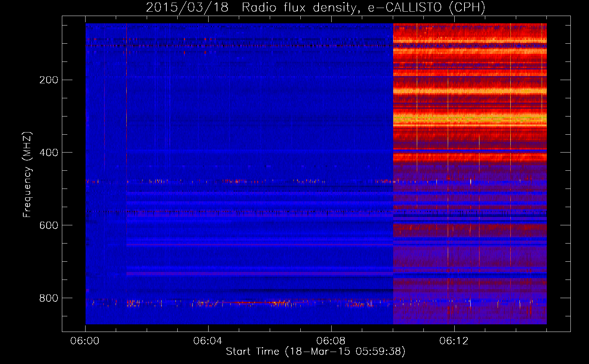Viewport: 589px width, 364px height.
Task: Click the plot title '2015/03/18 Radio flux density, e-CALLISTO (CPH)'
Action: click(316, 8)
